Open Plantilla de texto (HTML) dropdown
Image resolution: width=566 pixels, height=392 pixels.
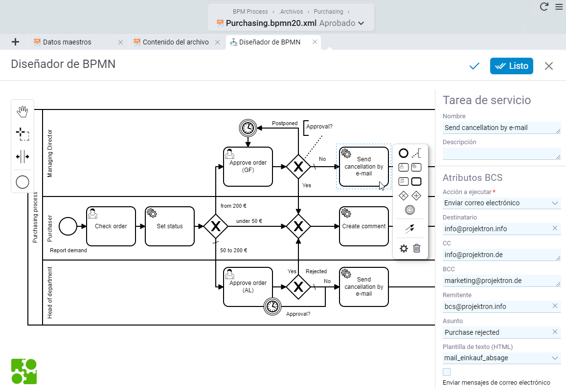[501, 358]
